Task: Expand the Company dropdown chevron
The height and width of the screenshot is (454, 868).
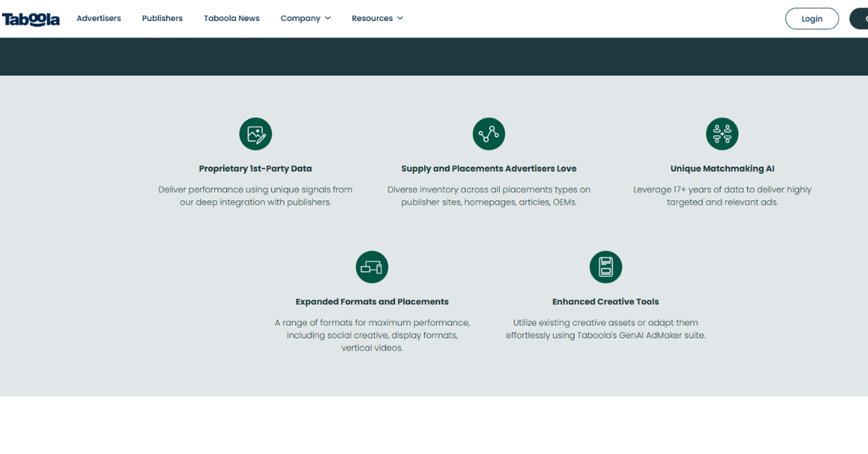Action: [x=328, y=18]
